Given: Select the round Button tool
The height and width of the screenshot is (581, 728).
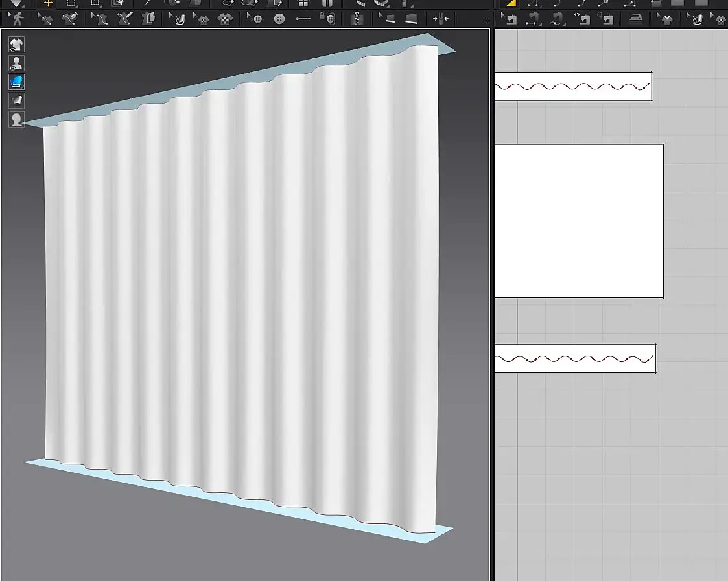Looking at the screenshot, I should 279,19.
